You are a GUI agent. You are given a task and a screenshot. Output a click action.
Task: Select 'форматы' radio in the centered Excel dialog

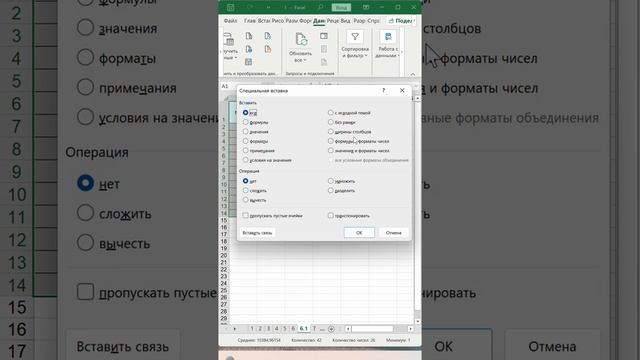[245, 141]
